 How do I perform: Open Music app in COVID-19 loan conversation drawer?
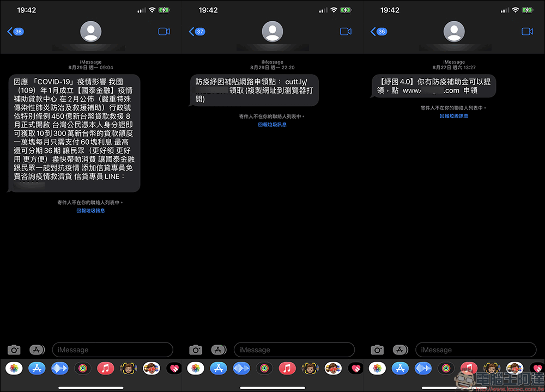point(106,368)
